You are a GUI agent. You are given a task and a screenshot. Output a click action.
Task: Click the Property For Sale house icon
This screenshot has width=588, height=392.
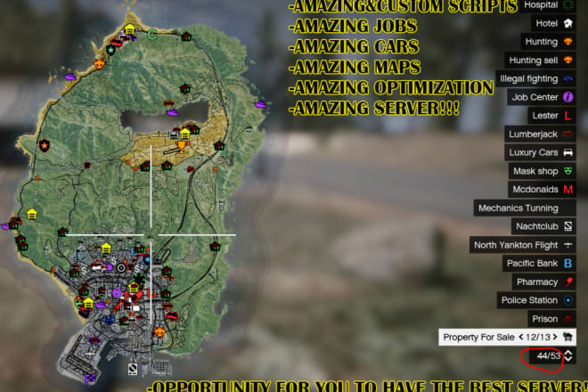(568, 337)
